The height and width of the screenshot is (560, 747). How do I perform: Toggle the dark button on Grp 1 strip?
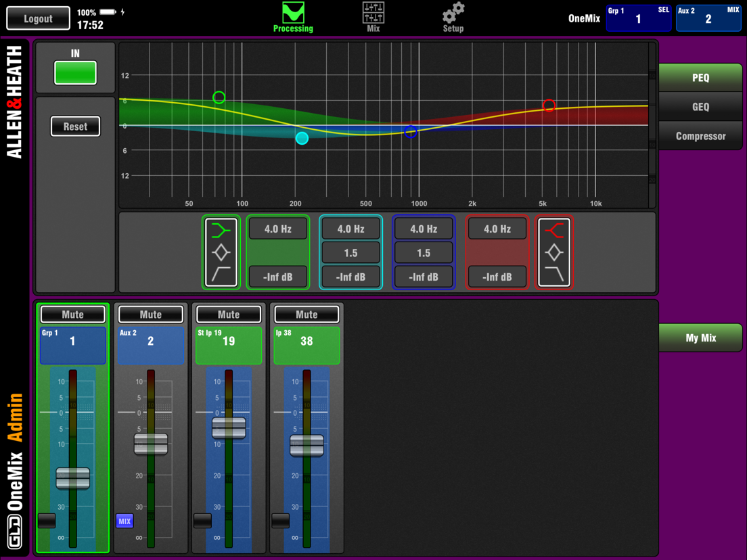coord(47,521)
